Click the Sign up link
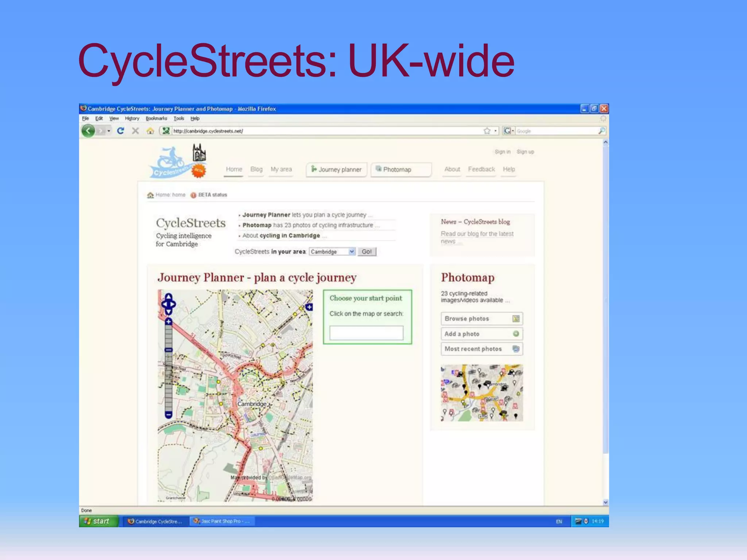The width and height of the screenshot is (747, 560). (525, 152)
